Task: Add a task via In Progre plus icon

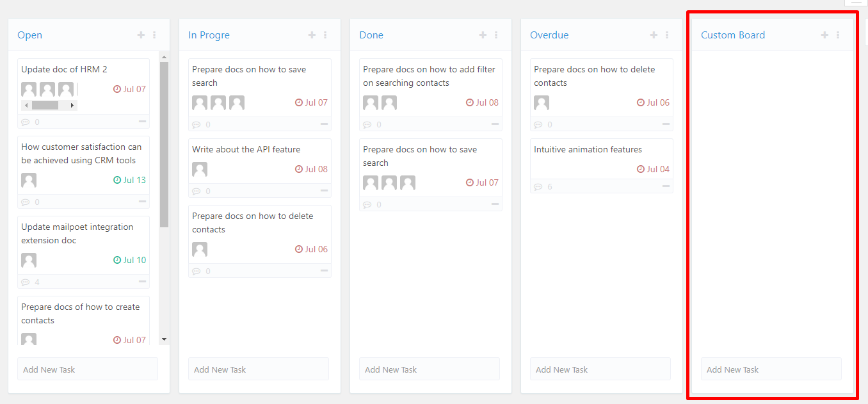Action: click(x=312, y=35)
